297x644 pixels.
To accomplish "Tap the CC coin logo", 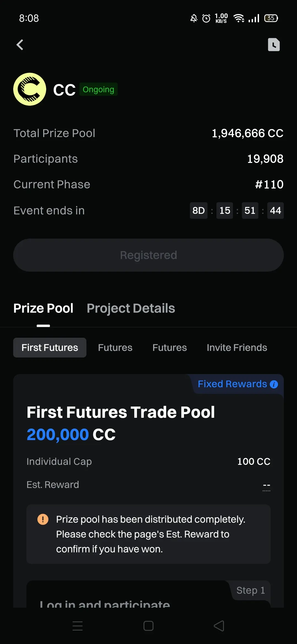I will coord(30,89).
